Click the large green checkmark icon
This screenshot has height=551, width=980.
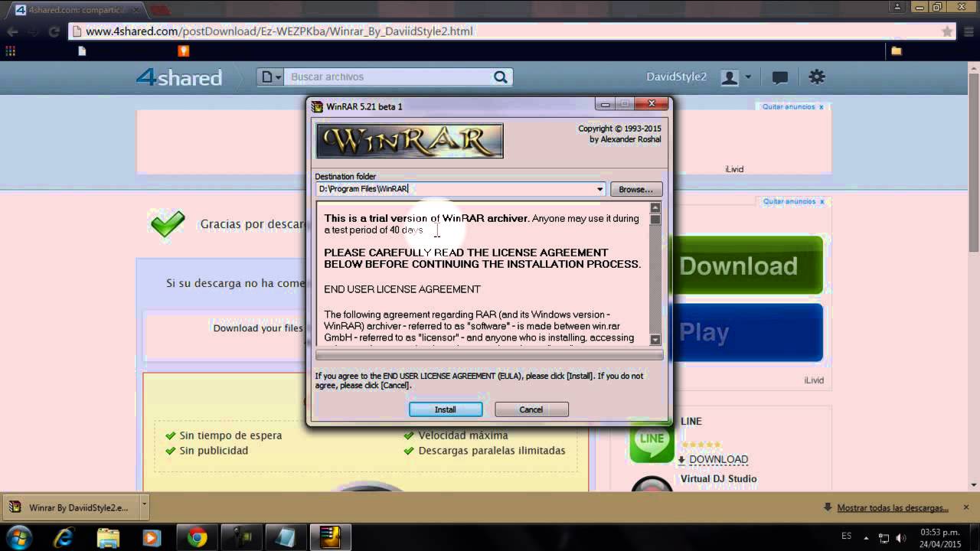168,224
